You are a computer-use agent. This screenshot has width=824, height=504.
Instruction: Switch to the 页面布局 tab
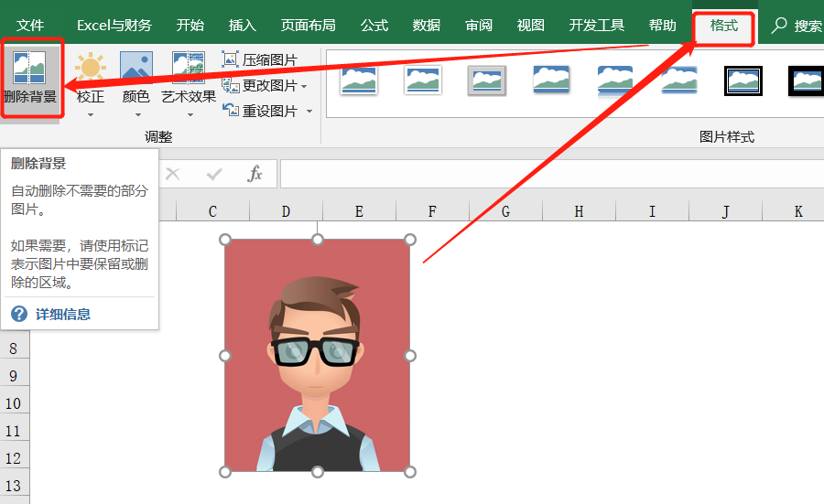coord(308,26)
